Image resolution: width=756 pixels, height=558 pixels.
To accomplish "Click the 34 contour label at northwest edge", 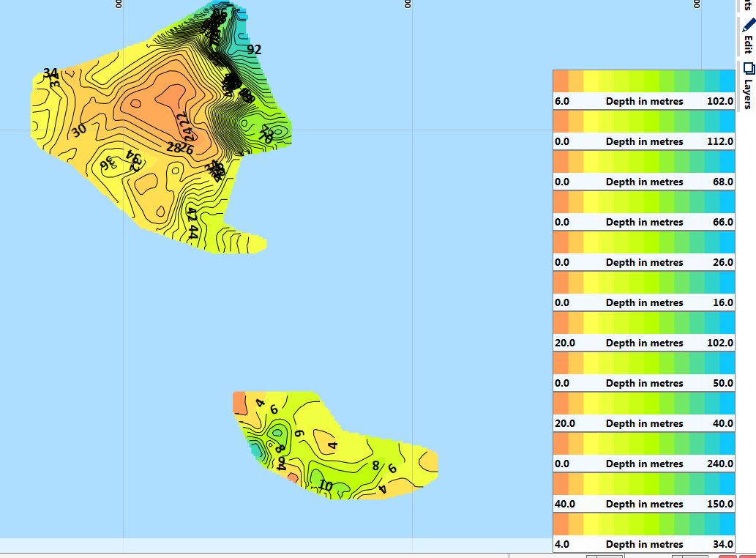I will tap(50, 72).
